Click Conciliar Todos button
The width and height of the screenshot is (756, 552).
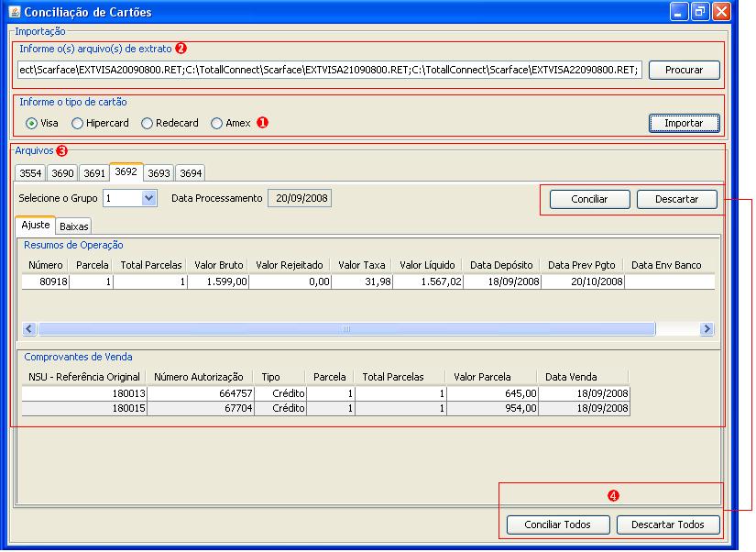coord(558,524)
